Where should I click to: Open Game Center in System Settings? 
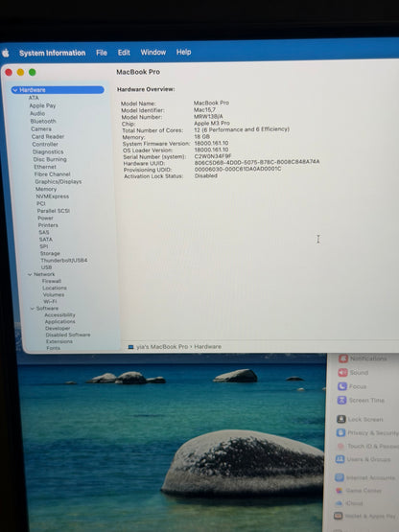coord(359,491)
